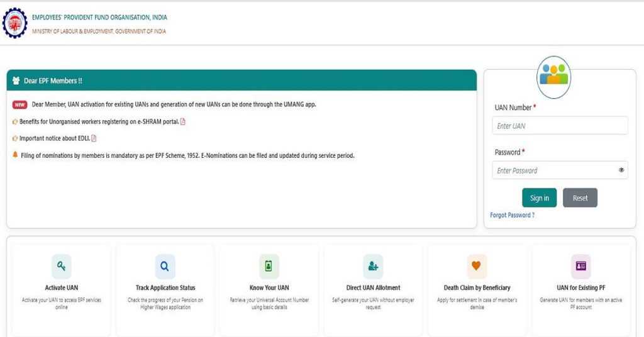Open the Direct UAN Allotment title link
Viewport: 644px width, 337px height.
tap(373, 288)
